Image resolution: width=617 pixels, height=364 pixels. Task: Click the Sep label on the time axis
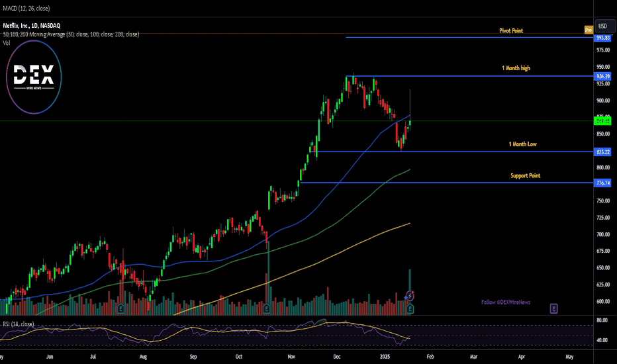point(193,357)
